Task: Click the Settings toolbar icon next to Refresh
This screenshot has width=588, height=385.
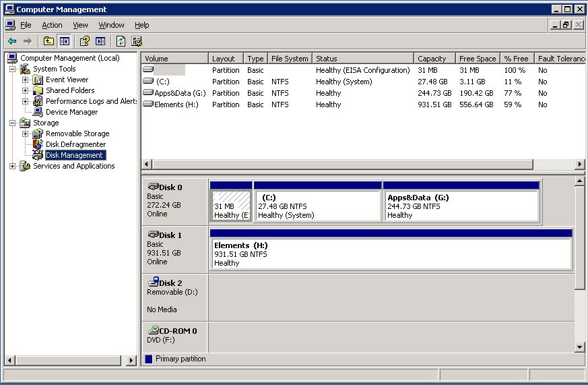Action: click(137, 41)
